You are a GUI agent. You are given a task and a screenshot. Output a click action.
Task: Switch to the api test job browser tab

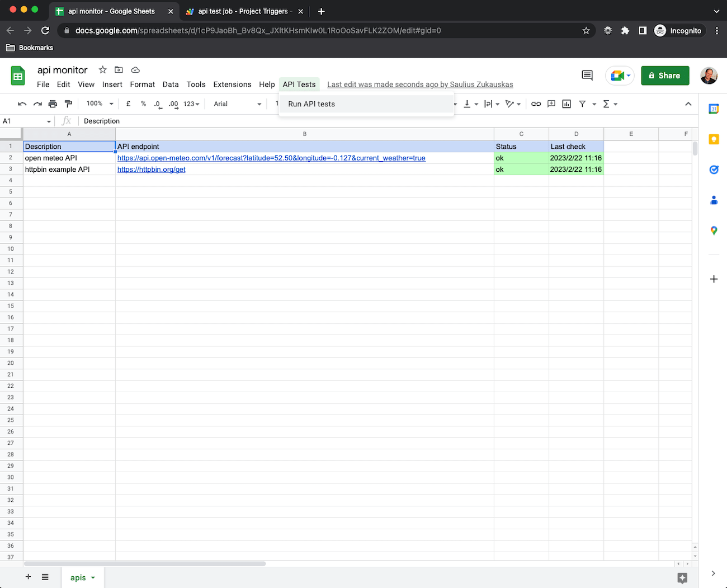pos(240,11)
